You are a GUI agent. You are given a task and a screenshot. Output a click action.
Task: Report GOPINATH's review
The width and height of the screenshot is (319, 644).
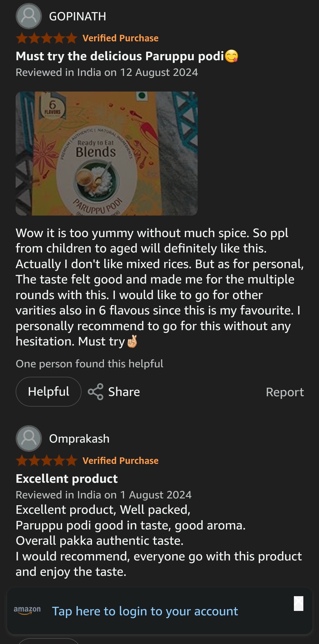(285, 392)
